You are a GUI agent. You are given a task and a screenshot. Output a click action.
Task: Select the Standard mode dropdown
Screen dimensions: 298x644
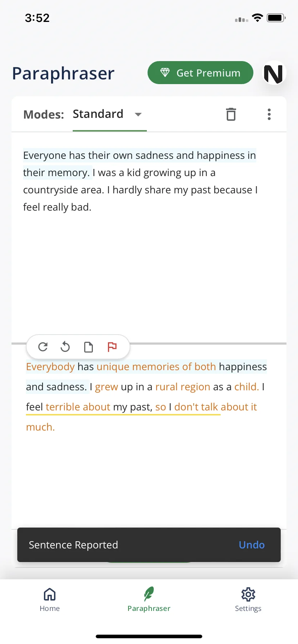point(109,114)
